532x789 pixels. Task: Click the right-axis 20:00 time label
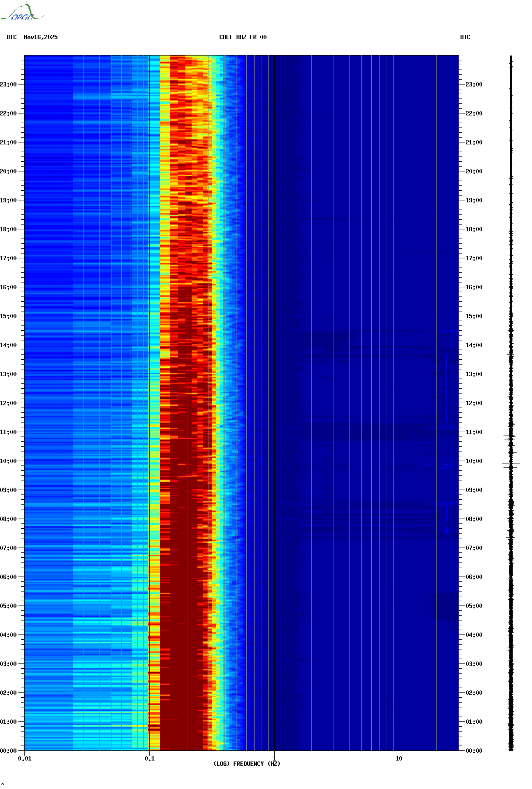coord(474,171)
